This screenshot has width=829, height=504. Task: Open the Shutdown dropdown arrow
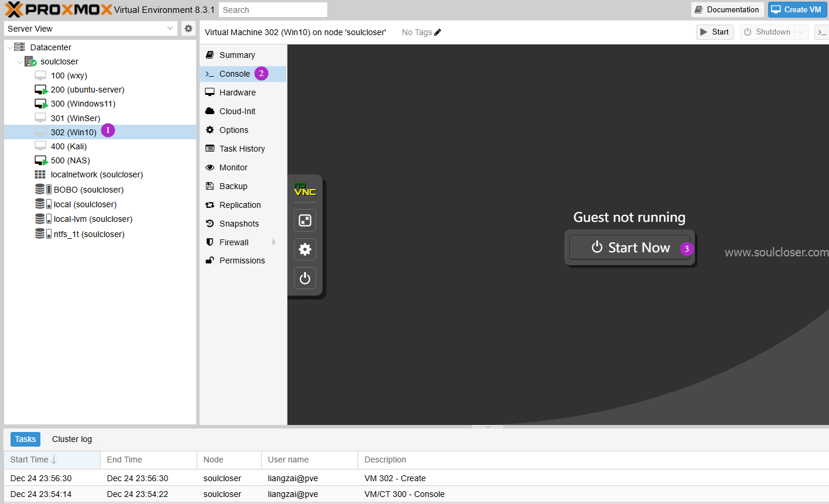point(801,32)
